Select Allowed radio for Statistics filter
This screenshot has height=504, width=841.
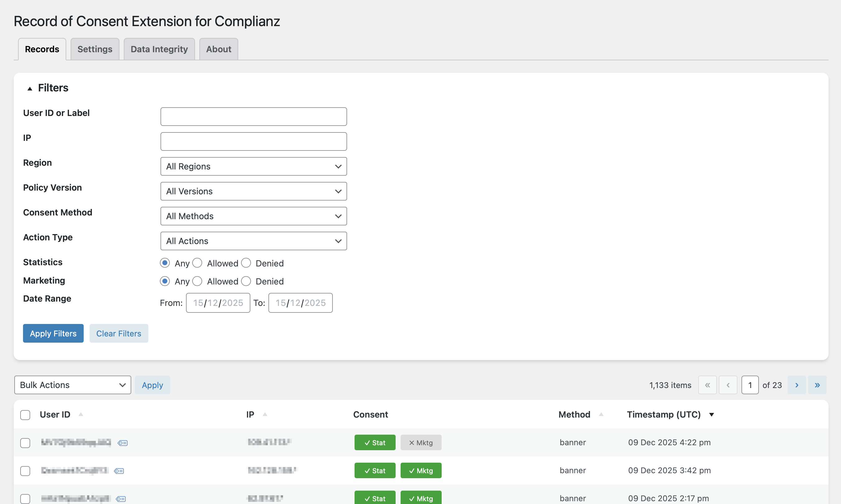197,263
